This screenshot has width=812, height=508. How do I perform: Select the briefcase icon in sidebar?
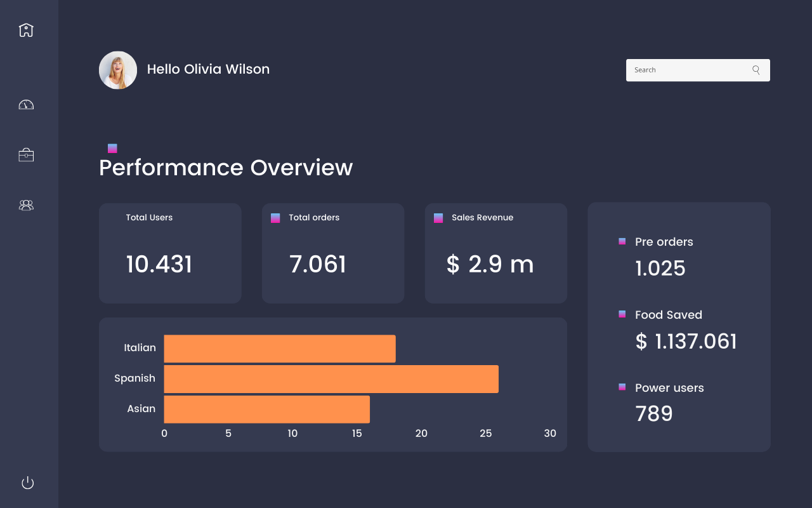(26, 155)
